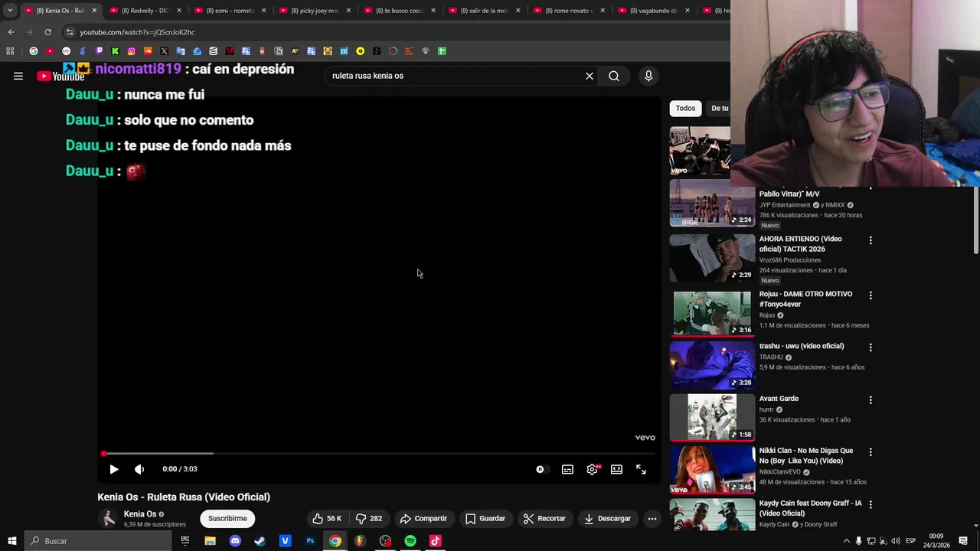Switch to theater mode
The image size is (980, 551).
(x=616, y=469)
